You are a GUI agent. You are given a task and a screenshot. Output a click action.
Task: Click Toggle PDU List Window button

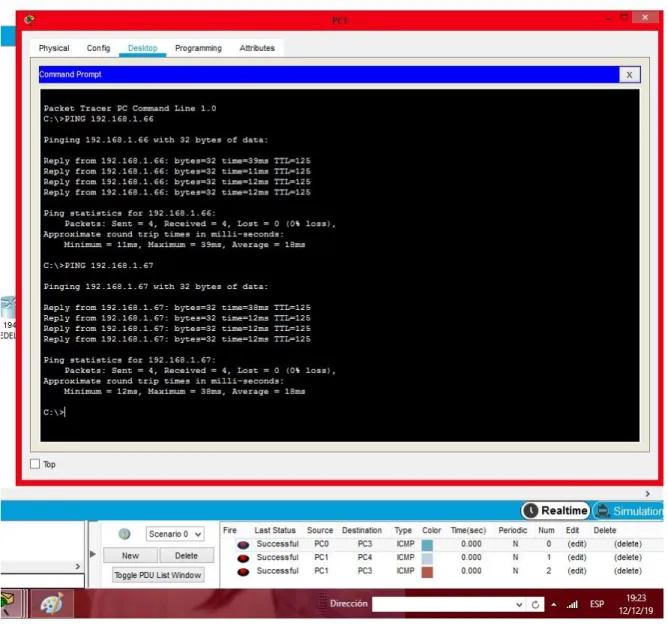point(158,575)
